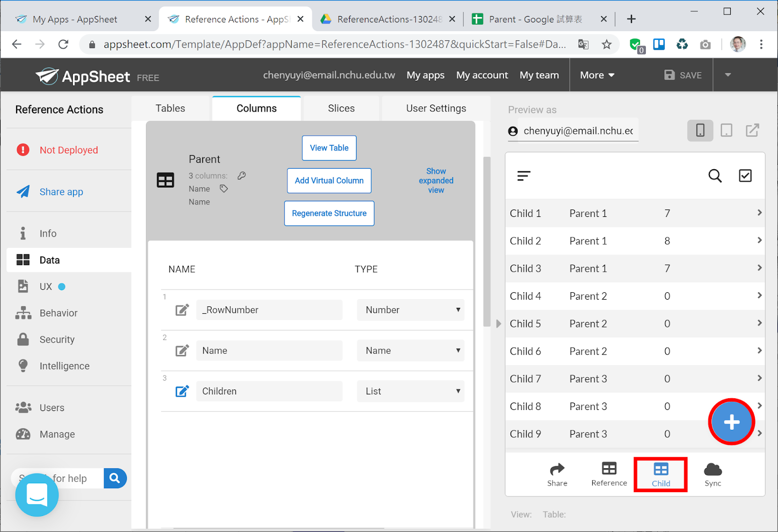Click Show expanded view link
The image size is (778, 532).
click(x=436, y=180)
